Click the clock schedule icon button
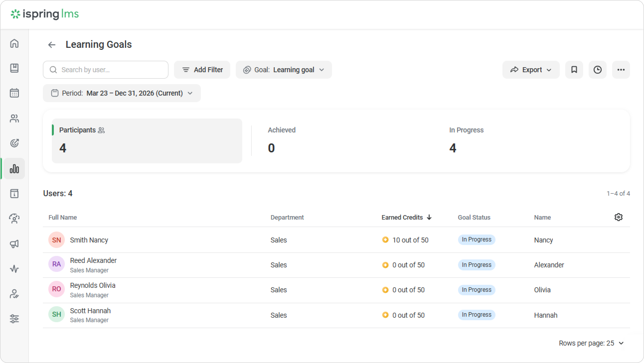644x363 pixels. click(x=597, y=70)
